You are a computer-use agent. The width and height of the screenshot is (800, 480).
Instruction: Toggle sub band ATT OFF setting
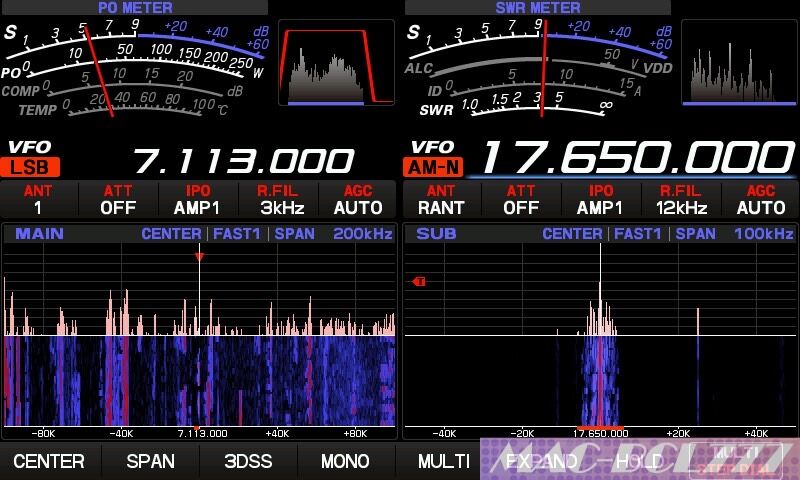coord(521,200)
